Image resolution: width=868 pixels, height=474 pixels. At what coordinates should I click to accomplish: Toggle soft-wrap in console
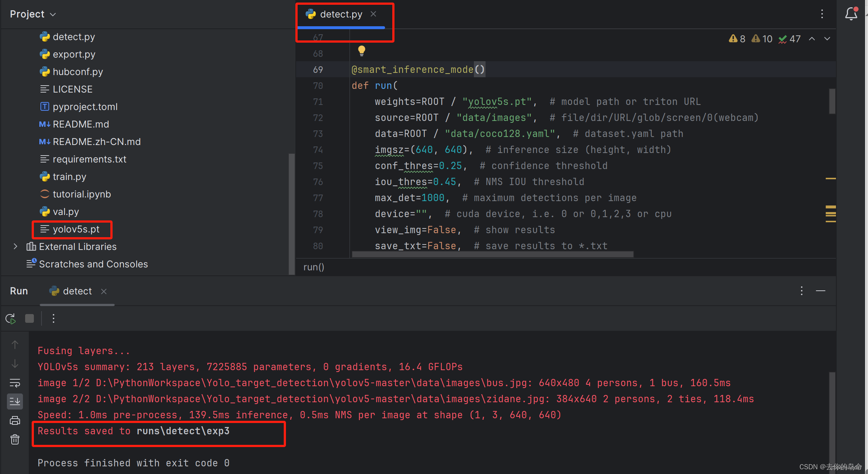pyautogui.click(x=15, y=383)
